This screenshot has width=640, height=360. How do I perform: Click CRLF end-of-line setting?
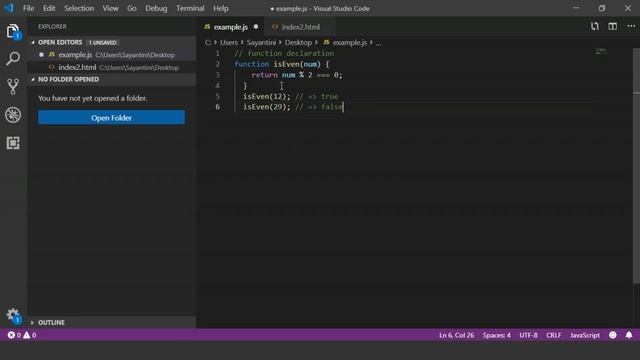pyautogui.click(x=553, y=335)
